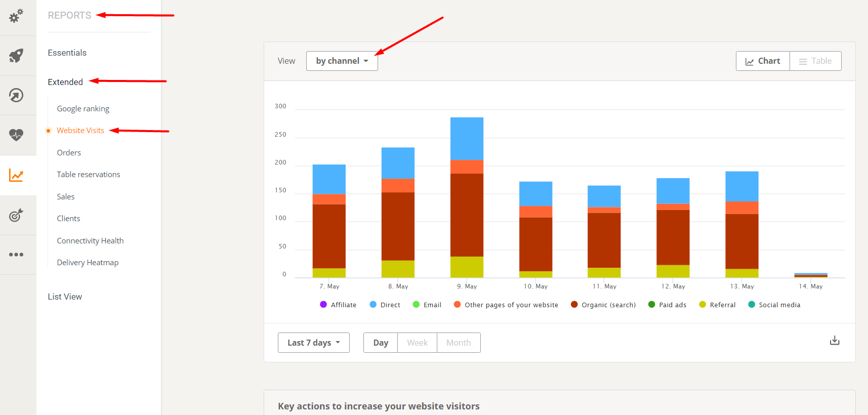Screen dimensions: 868x415
Task: Open the target marketing sidebar icon
Action: [x=16, y=215]
